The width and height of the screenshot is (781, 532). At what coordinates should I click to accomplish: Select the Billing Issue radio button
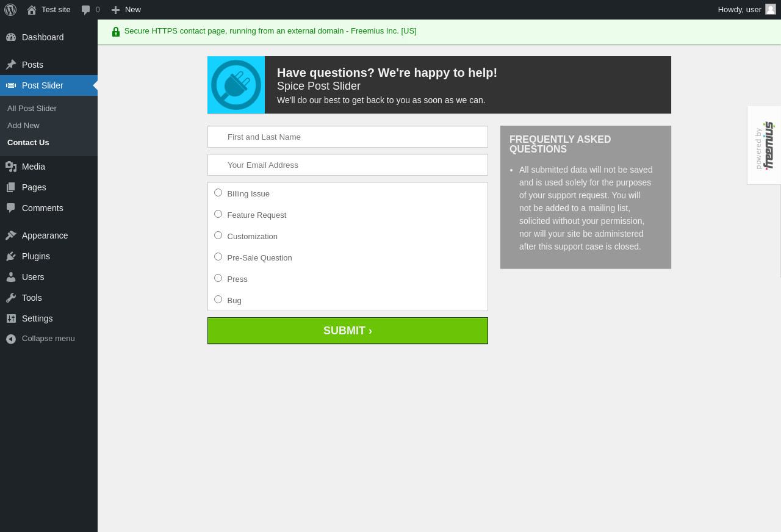(x=218, y=193)
